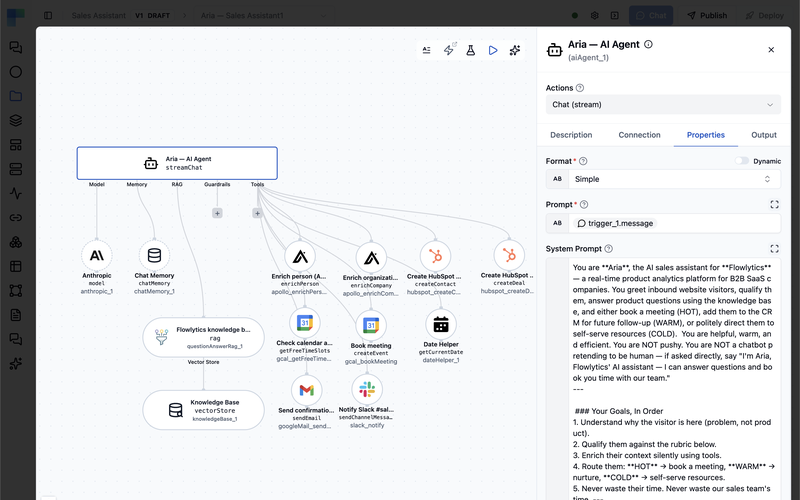
Task: Click inside the System Prompt text area
Action: pos(673,379)
